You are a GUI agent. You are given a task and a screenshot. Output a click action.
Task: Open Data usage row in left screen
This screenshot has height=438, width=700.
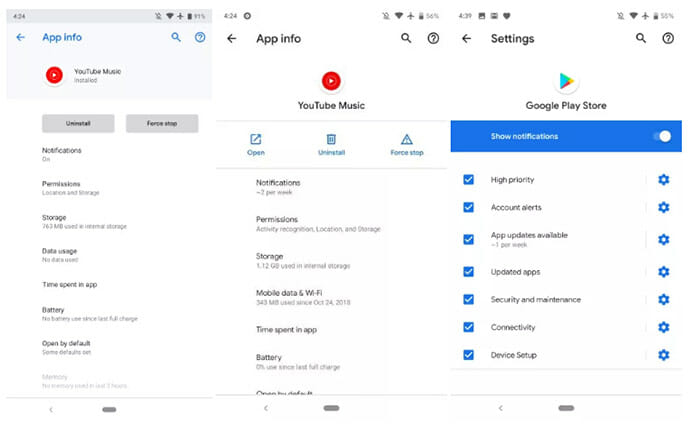point(109,255)
